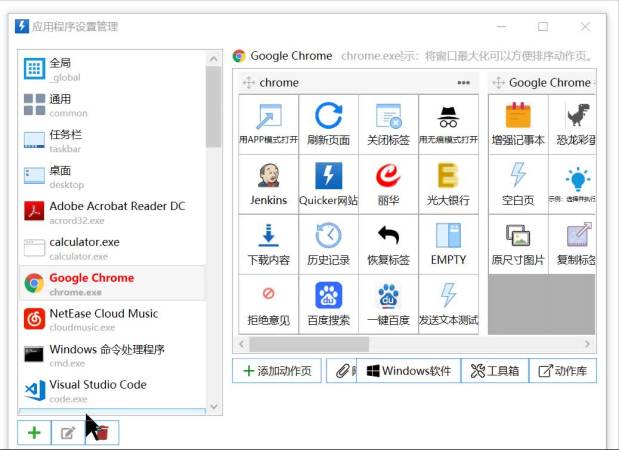Click the 拒绝意见 action
619x450 pixels.
(269, 305)
